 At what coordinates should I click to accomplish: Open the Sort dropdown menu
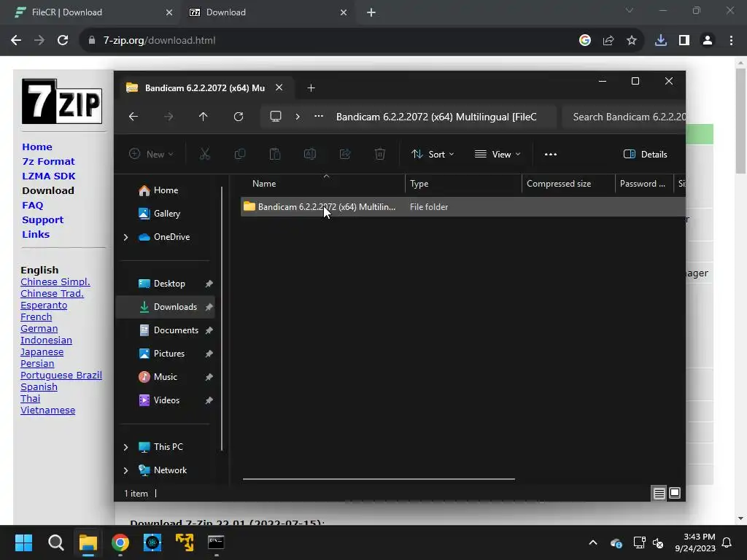[433, 155]
